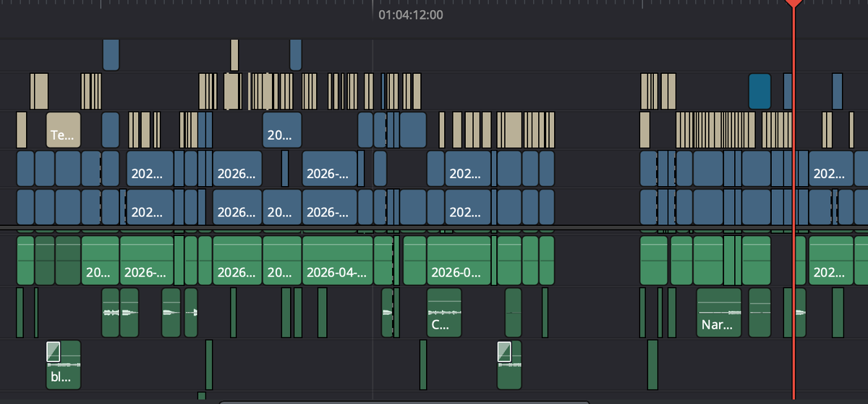The width and height of the screenshot is (868, 404).
Task: Select the 'Nar...' audio clip
Action: point(719,313)
